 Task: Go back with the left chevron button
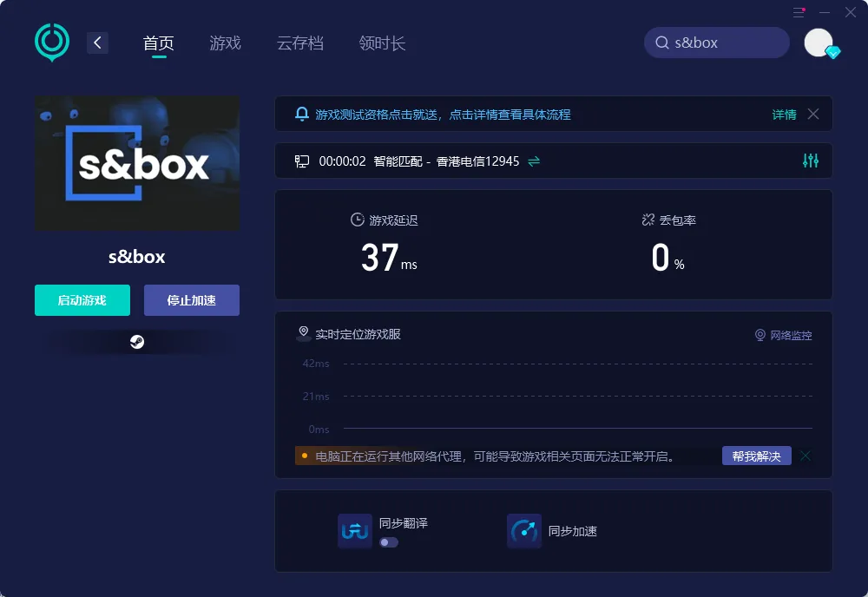pyautogui.click(x=97, y=43)
